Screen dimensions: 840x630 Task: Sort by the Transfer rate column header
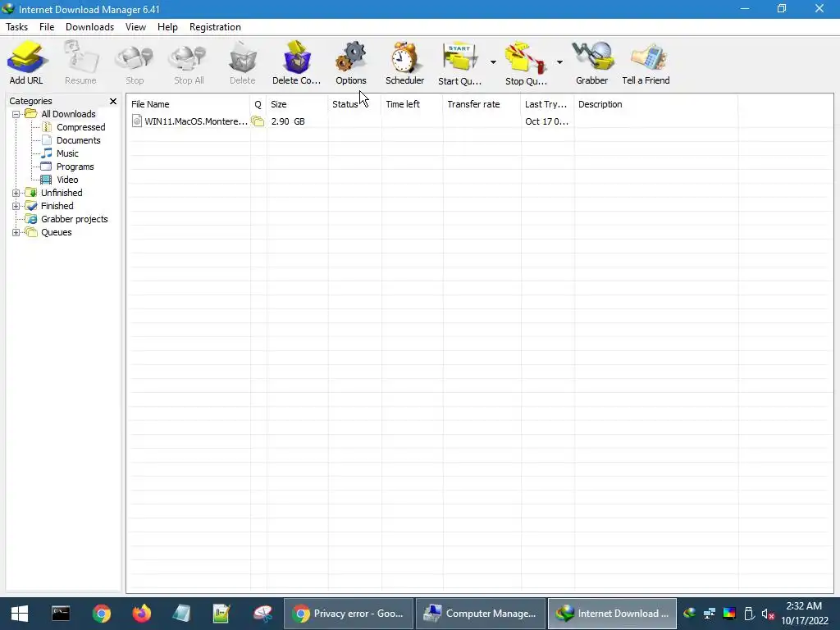coord(482,104)
